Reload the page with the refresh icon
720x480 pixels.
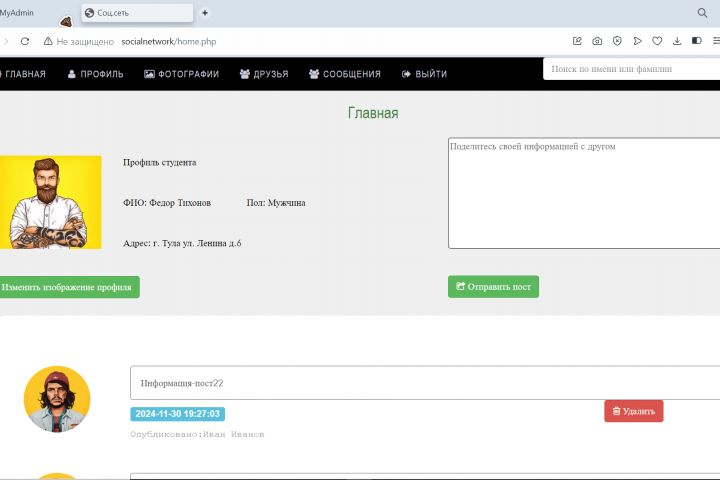coord(25,41)
